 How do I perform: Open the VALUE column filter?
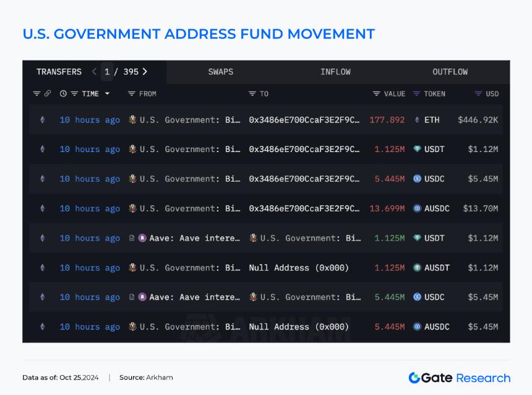(x=376, y=93)
